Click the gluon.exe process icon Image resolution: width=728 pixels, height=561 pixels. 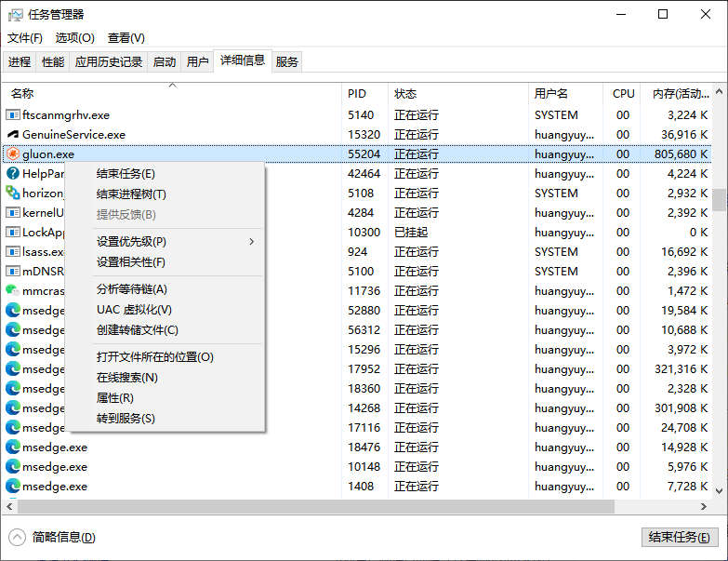(x=13, y=154)
